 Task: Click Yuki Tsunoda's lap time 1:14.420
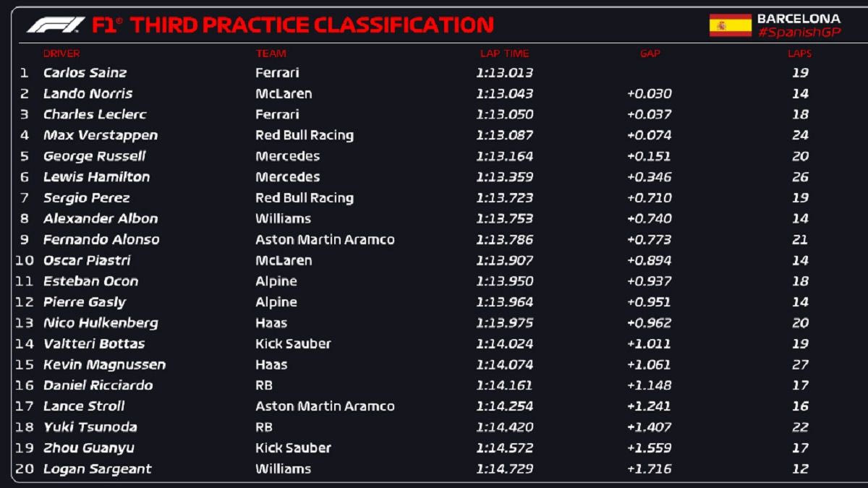pos(504,427)
